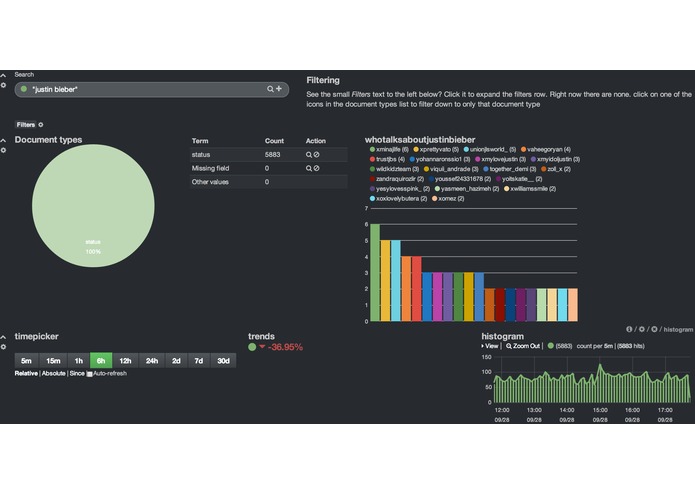Screen dimensions: 695x494
Task: Open Search row settings gear
Action: (x=3, y=85)
